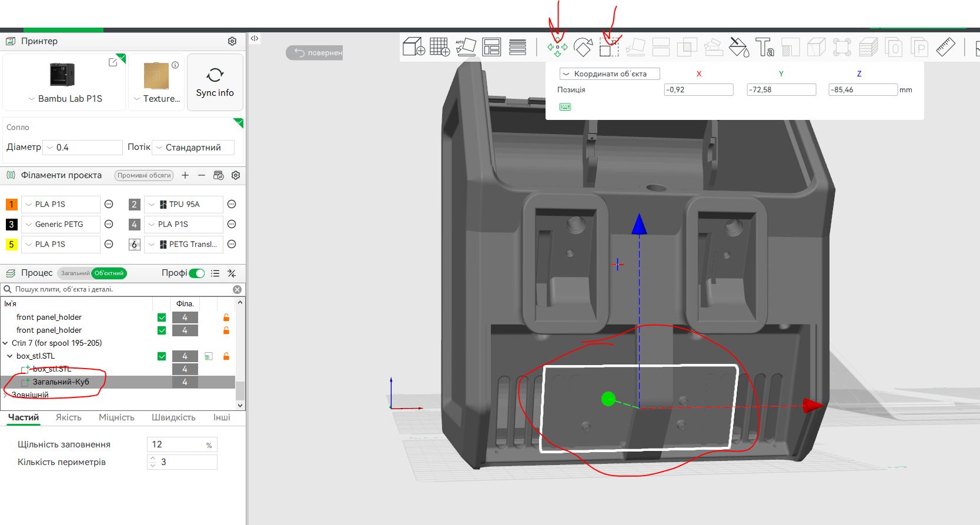The width and height of the screenshot is (980, 525).
Task: Select the Lay on face tool
Action: [636, 47]
